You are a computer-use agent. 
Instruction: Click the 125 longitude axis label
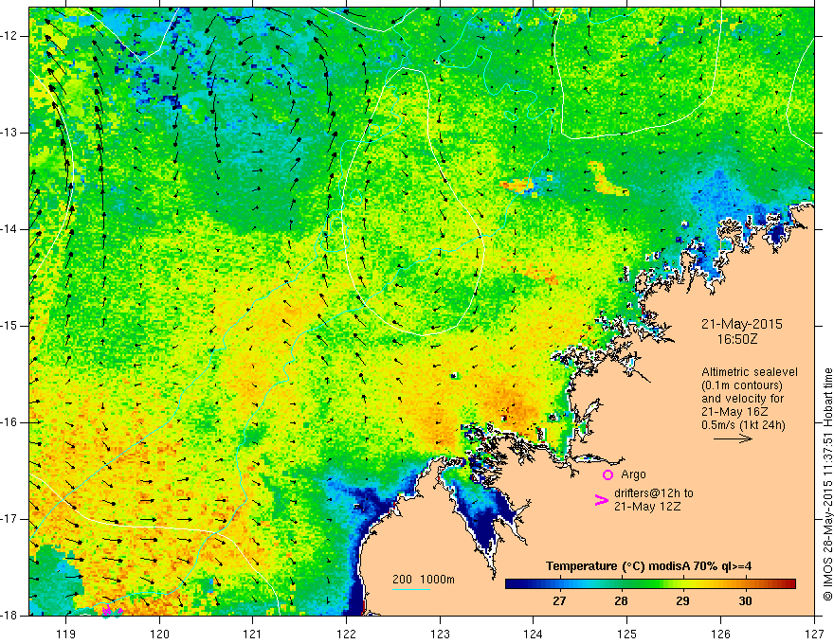626,634
